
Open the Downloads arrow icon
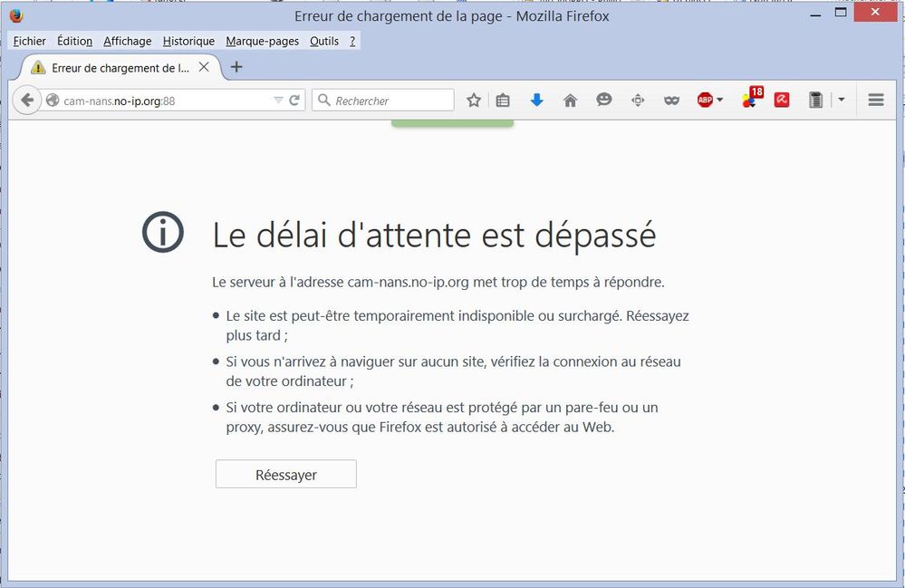tap(537, 101)
